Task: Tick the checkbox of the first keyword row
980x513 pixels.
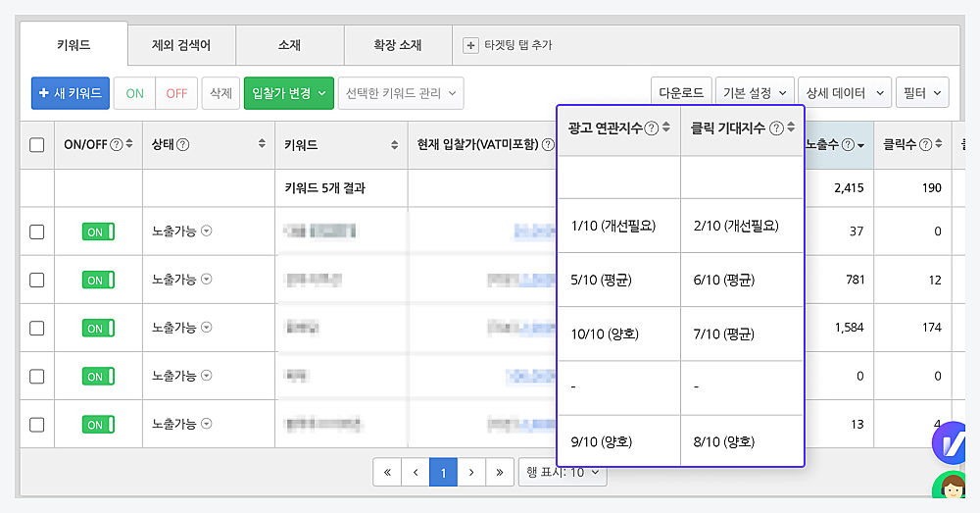Action: tap(37, 232)
